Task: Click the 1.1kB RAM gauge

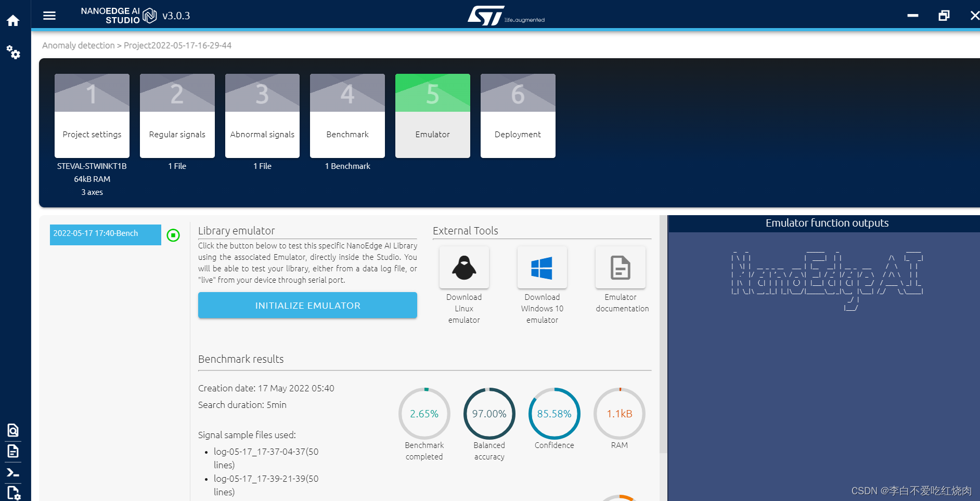Action: (x=620, y=414)
